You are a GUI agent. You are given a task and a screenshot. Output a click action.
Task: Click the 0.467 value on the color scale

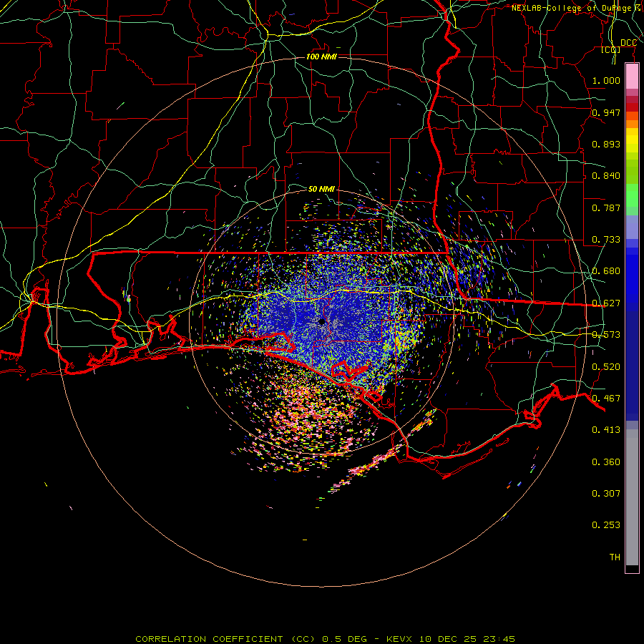pos(606,399)
